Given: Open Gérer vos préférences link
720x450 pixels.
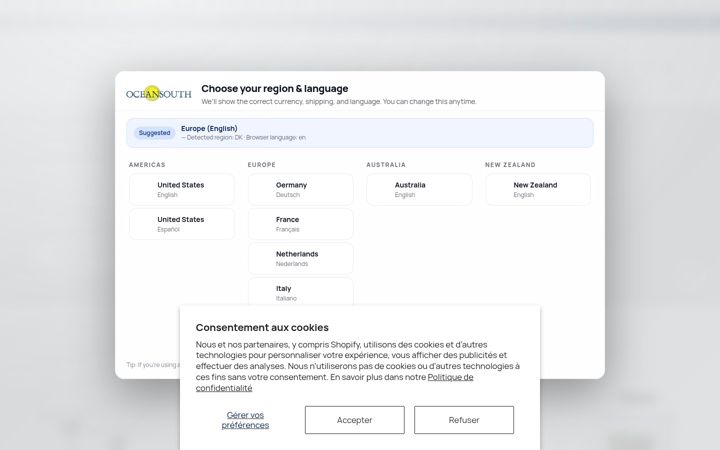Looking at the screenshot, I should pos(245,420).
